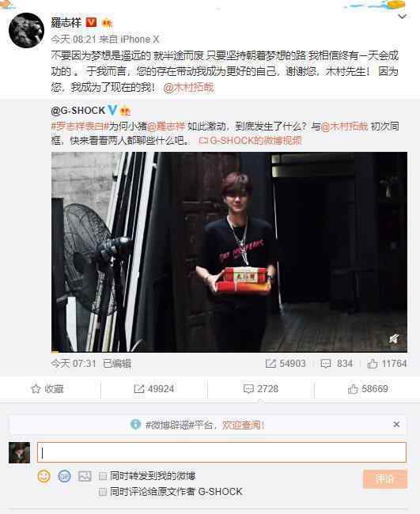Add the post to 收藏 favorites
420x514 pixels.
(x=47, y=389)
